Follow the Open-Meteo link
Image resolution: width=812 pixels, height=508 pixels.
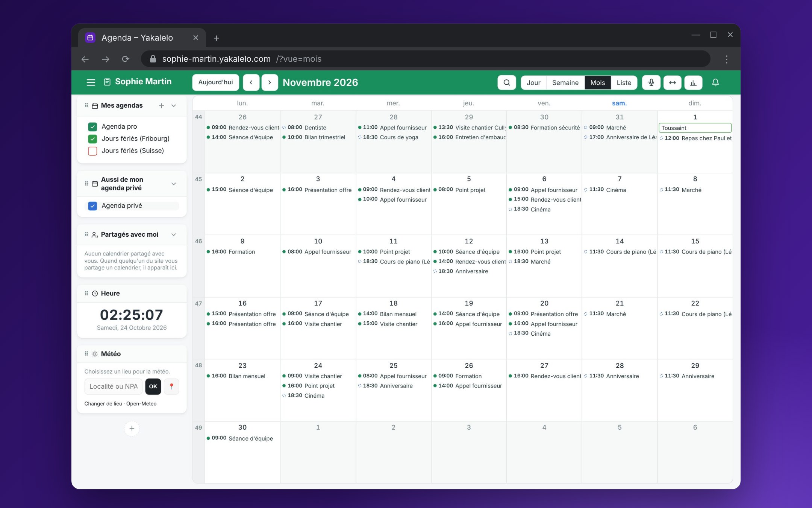click(x=141, y=404)
